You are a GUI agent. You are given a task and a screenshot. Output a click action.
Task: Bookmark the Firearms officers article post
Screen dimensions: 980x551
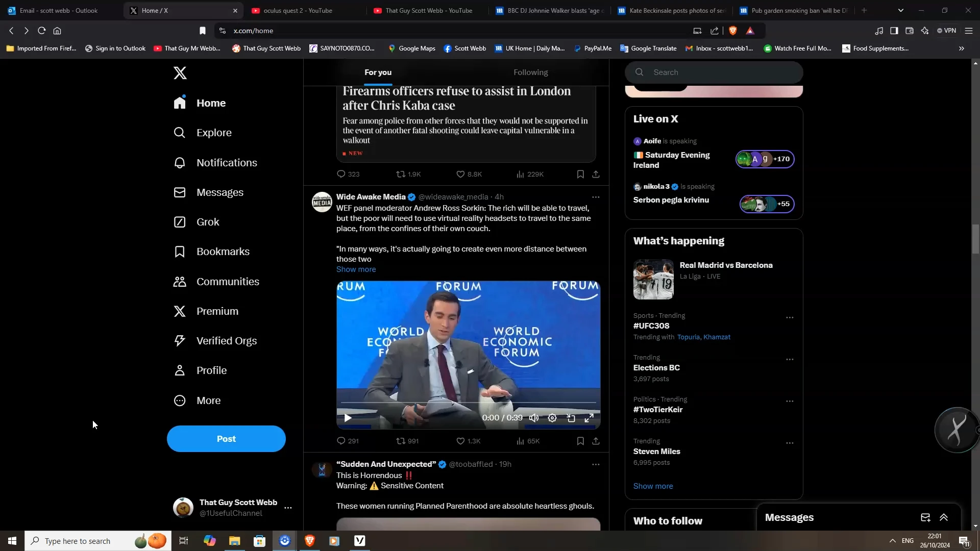(580, 174)
